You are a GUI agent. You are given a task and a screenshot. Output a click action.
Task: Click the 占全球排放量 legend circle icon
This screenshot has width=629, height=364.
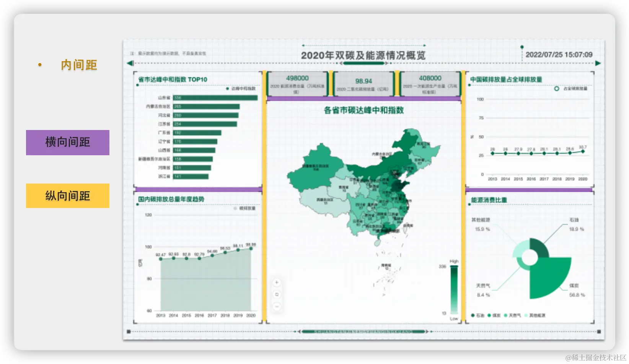pyautogui.click(x=556, y=88)
